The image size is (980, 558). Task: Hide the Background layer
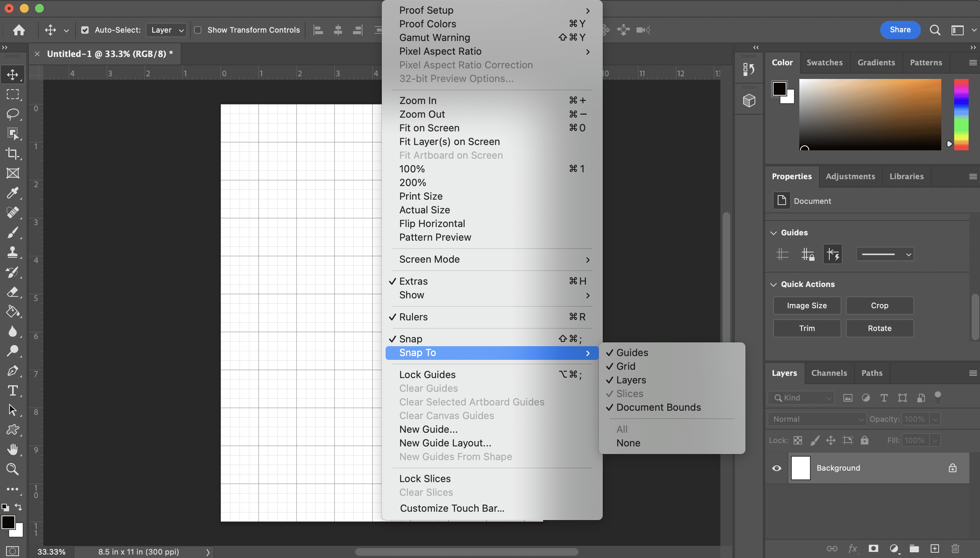777,468
